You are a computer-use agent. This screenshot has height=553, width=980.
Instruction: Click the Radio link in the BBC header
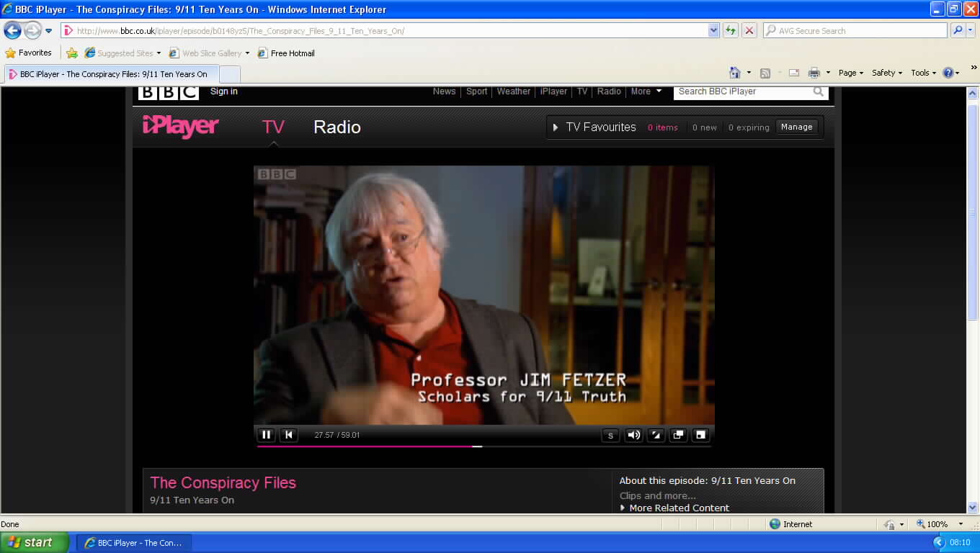[609, 91]
